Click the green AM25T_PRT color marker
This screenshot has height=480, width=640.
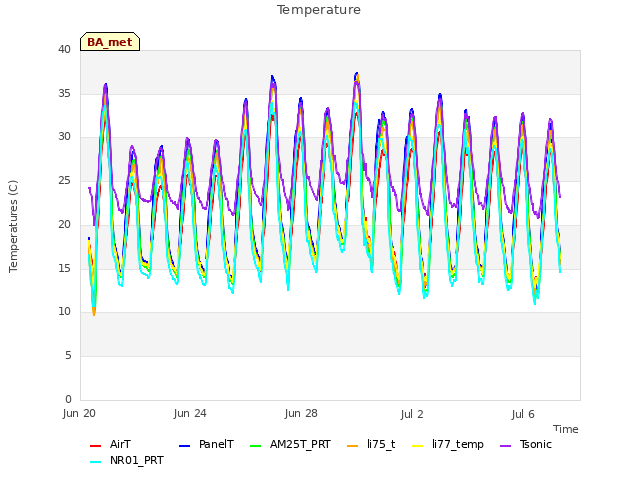[x=256, y=446]
